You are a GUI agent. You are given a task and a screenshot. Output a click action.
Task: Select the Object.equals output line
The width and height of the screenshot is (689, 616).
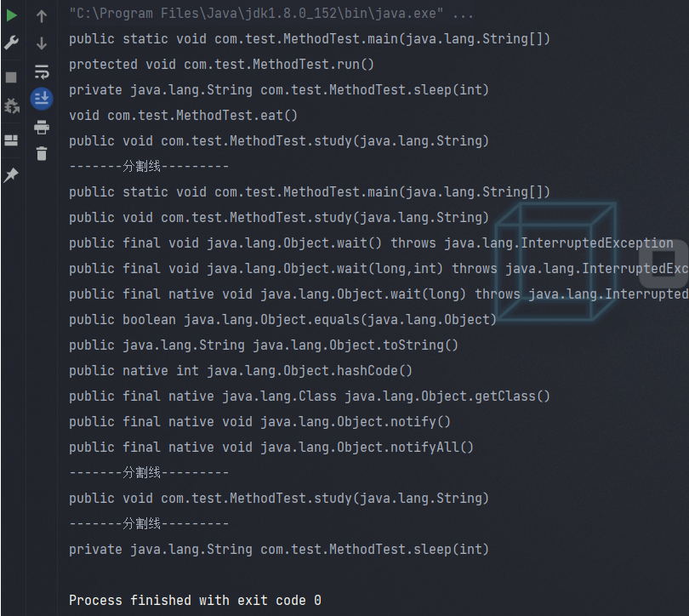coord(282,320)
